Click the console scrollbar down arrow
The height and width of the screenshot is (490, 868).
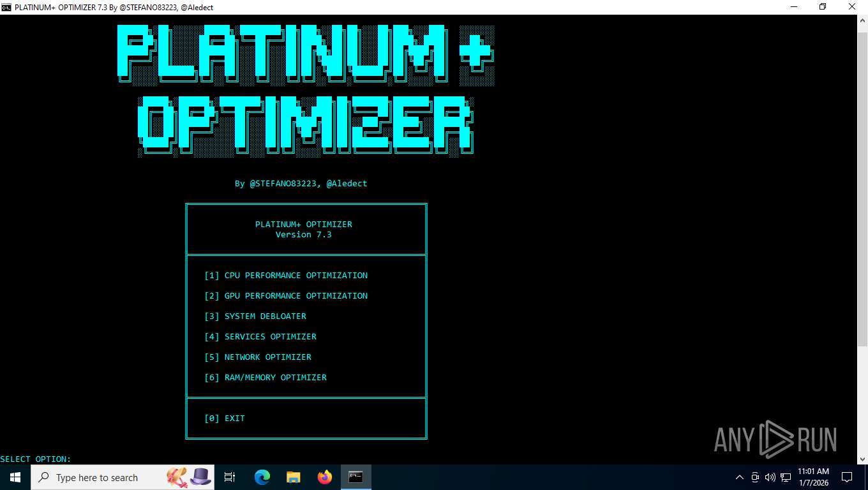[x=862, y=459]
